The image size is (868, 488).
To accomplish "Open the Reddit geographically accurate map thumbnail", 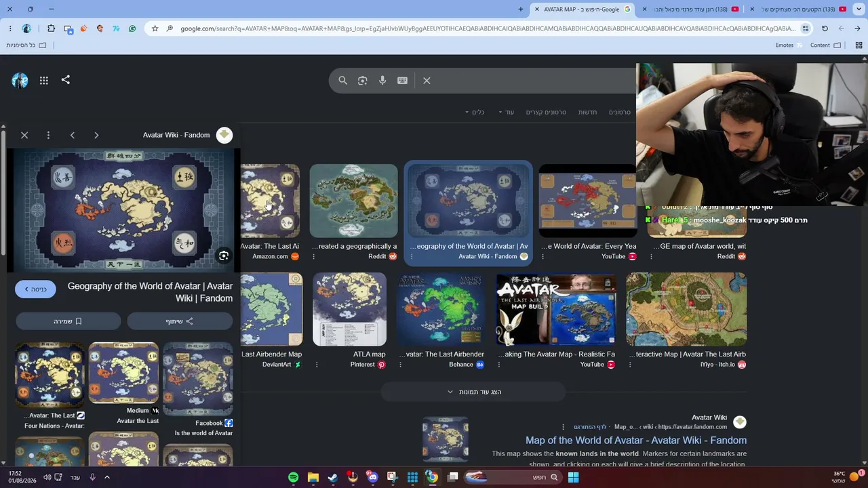I will [353, 201].
